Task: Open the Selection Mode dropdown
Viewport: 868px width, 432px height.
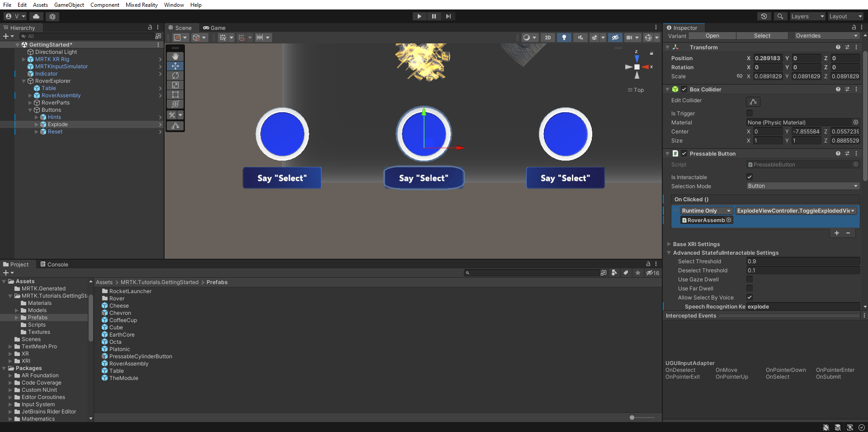Action: pos(802,186)
